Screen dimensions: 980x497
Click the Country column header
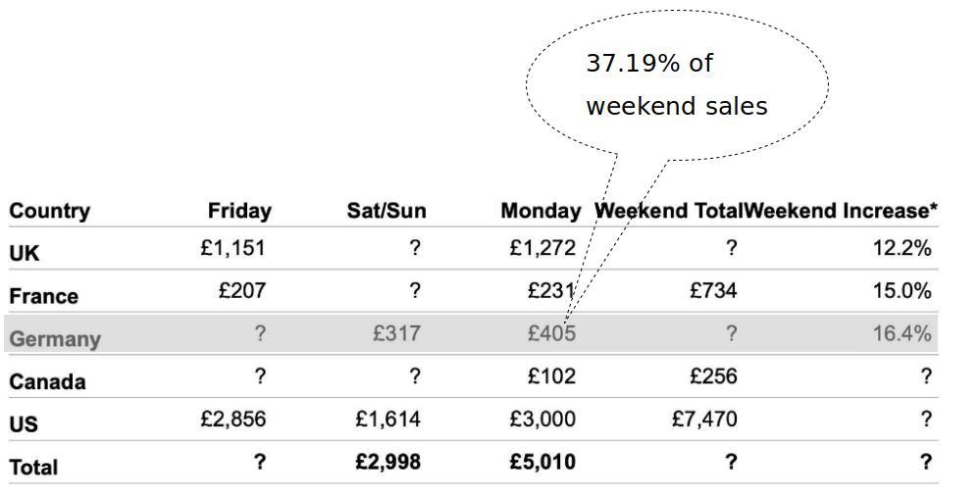50,211
